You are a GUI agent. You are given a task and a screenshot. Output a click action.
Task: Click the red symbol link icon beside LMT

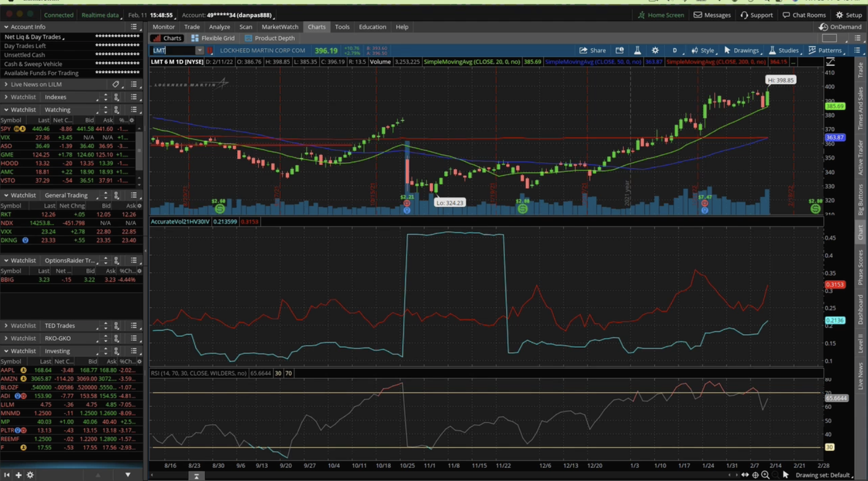pos(210,50)
